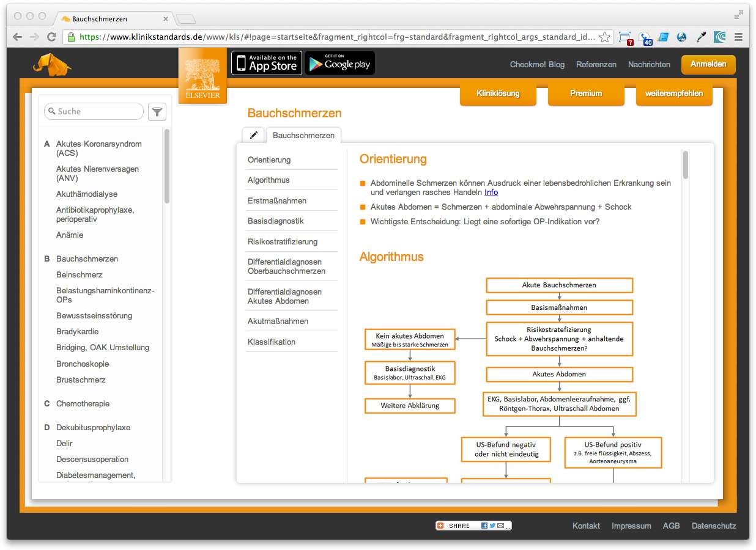Screen dimensions: 756x550
Task: Share on Twitter via the share bar
Action: (492, 526)
